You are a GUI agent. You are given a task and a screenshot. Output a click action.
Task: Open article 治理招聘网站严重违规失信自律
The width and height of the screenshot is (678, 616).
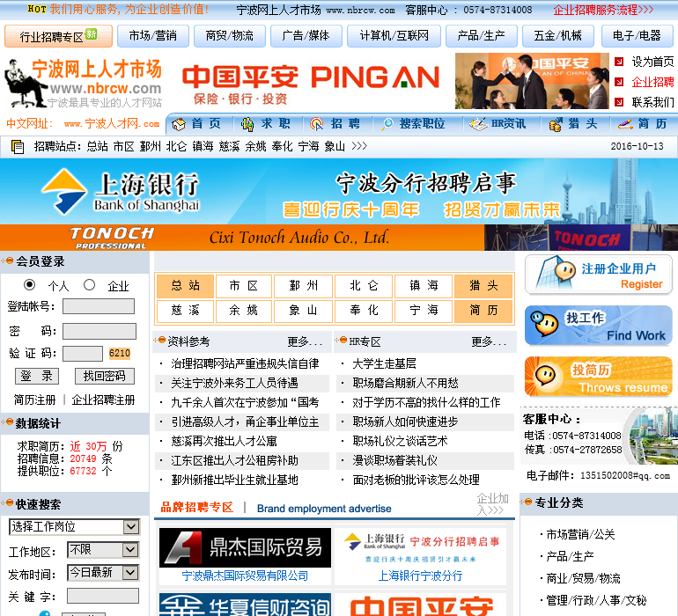245,364
